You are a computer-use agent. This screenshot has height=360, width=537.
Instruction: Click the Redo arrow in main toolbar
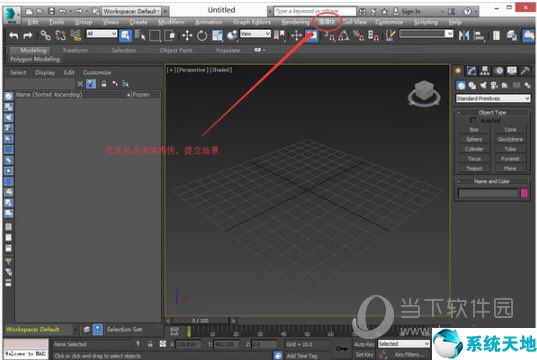click(x=28, y=35)
